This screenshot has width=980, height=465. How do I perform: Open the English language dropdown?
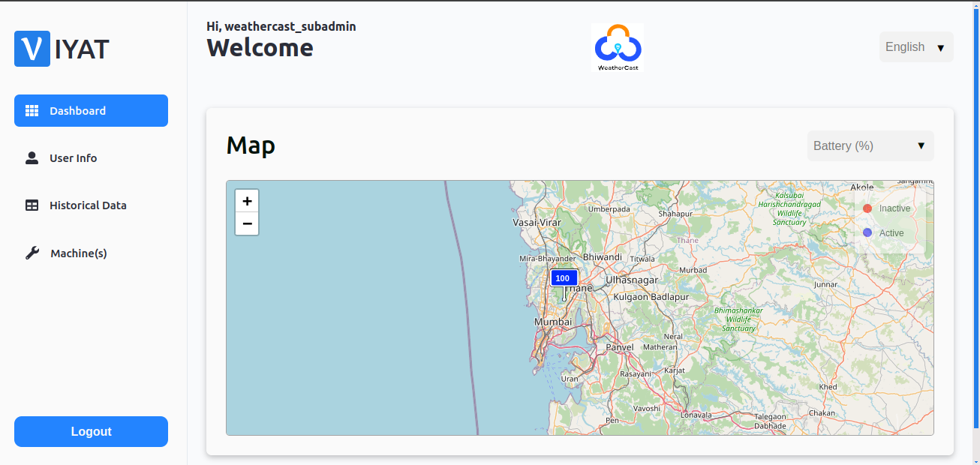pos(916,47)
